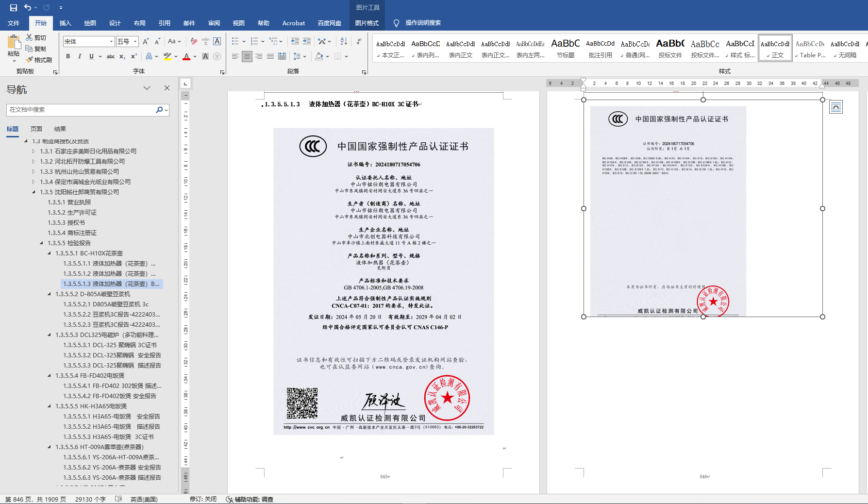Click the 在文档中搜索 search field
This screenshot has width=868, height=504.
[81, 110]
